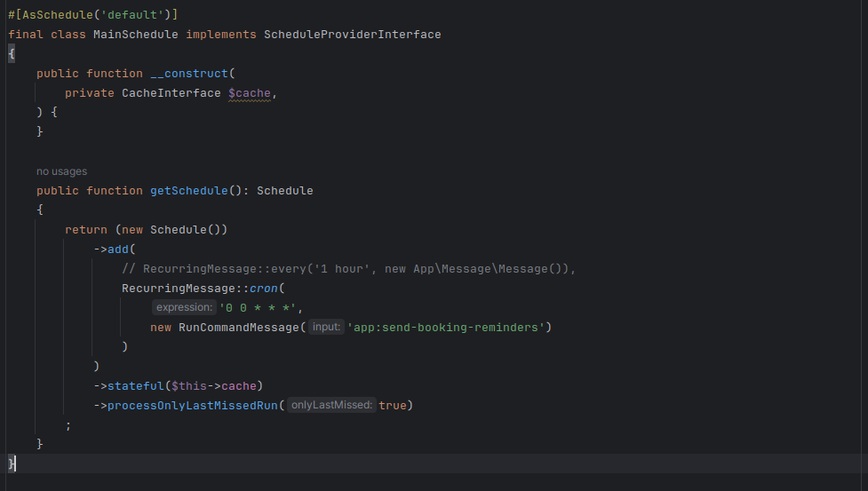Click the implements keyword
868x491 pixels.
[221, 35]
